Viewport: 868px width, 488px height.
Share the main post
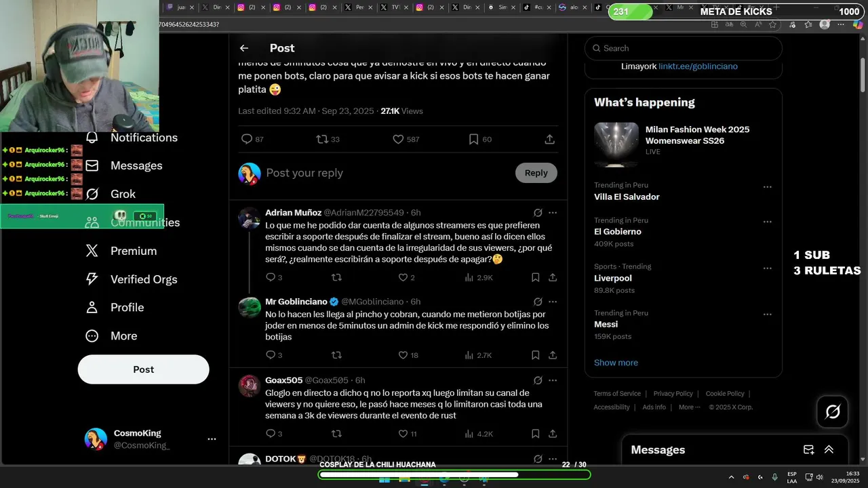pos(550,139)
